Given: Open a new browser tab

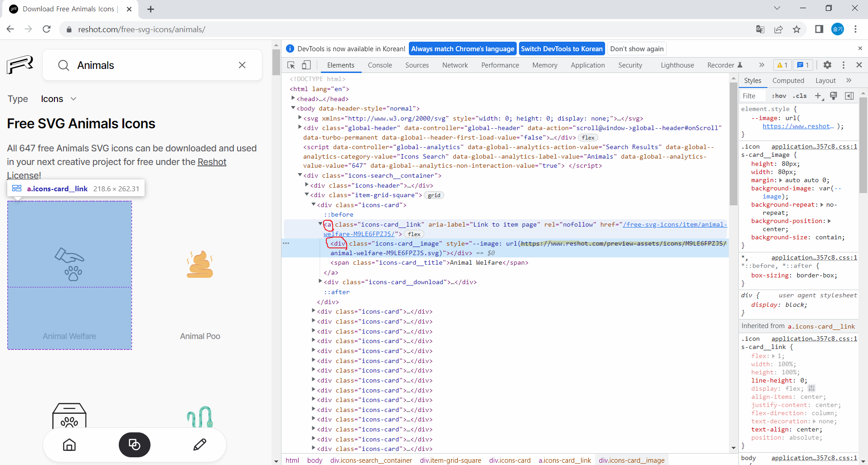Looking at the screenshot, I should (x=151, y=9).
